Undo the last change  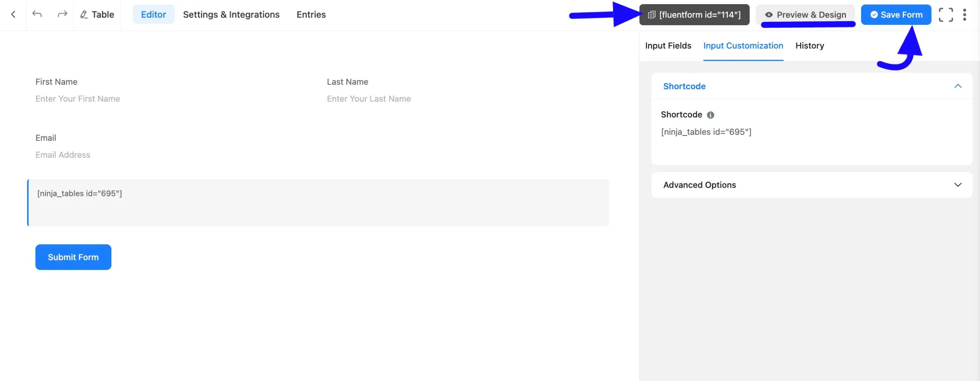37,15
